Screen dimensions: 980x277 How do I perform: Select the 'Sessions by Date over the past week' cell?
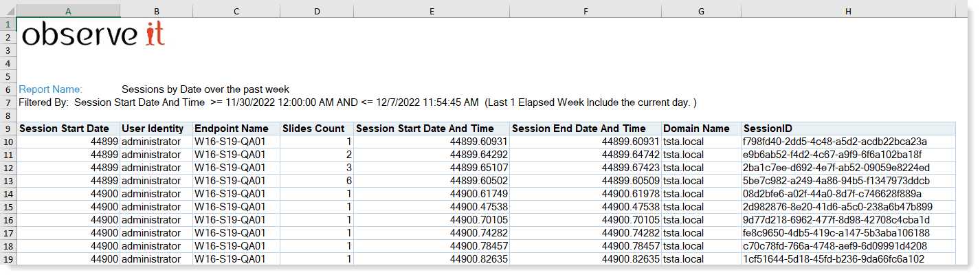tap(205, 89)
